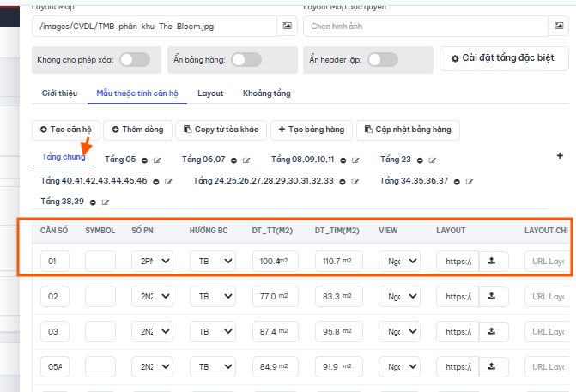Open the Layout tab
576x392 pixels.
pyautogui.click(x=210, y=93)
